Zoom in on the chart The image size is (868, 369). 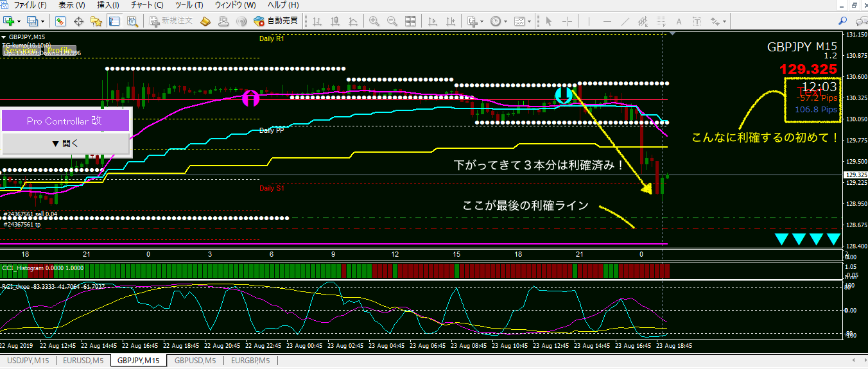[374, 21]
